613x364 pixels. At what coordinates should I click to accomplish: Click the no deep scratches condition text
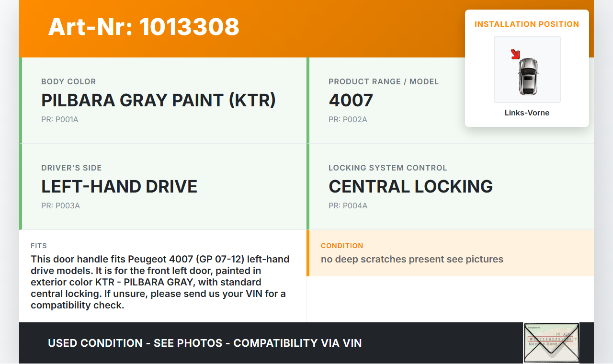point(412,260)
